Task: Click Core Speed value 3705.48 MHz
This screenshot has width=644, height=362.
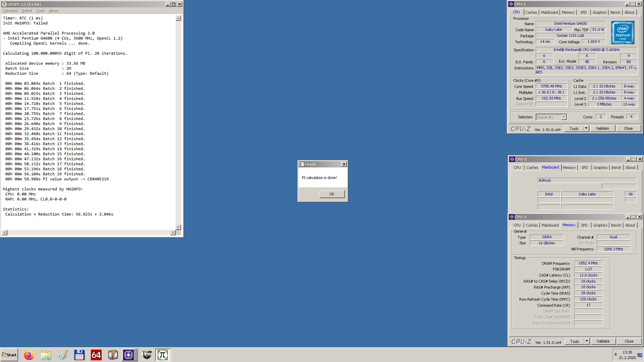Action: 551,86
